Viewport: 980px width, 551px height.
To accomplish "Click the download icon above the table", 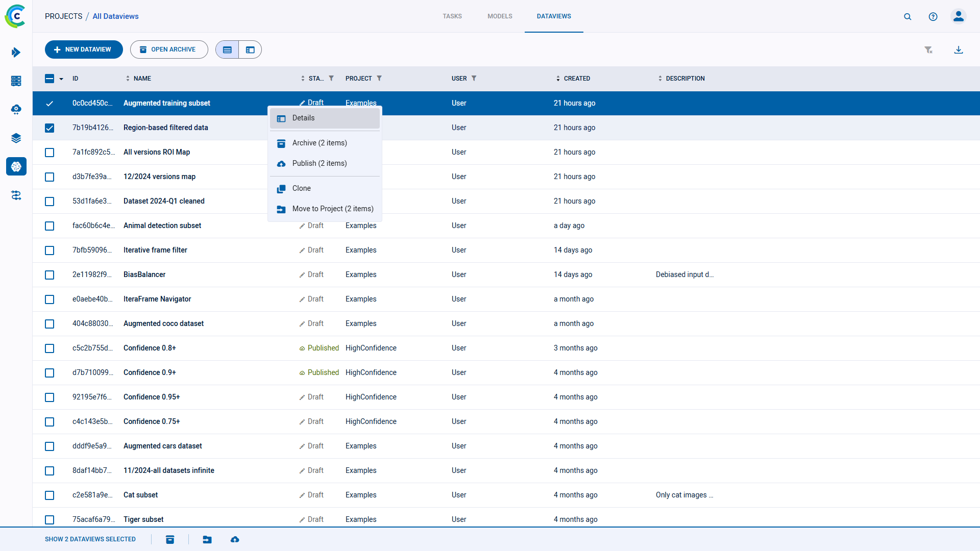I will coord(959,50).
